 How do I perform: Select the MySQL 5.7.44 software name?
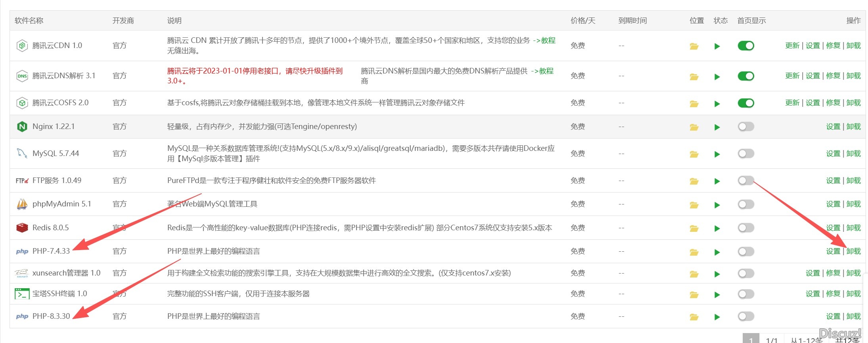(56, 154)
